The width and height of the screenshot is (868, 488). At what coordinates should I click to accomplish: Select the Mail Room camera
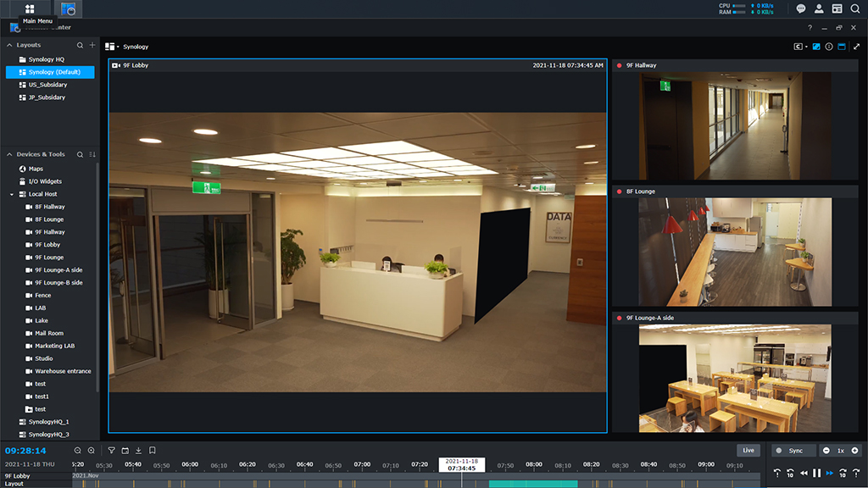pyautogui.click(x=48, y=333)
